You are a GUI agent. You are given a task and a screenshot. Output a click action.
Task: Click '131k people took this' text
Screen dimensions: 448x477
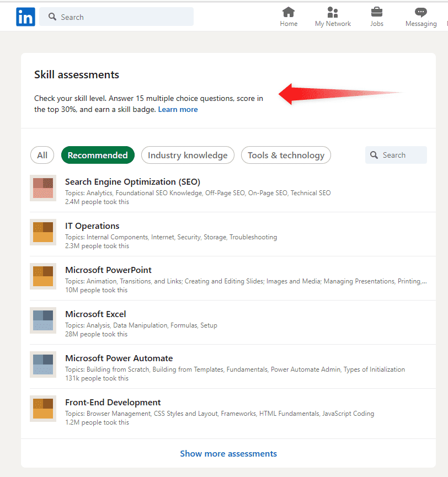(x=97, y=378)
